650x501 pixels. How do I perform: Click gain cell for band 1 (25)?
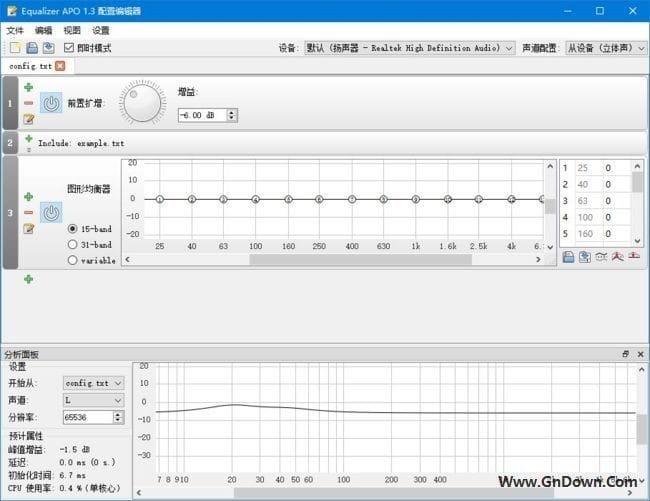pos(616,168)
